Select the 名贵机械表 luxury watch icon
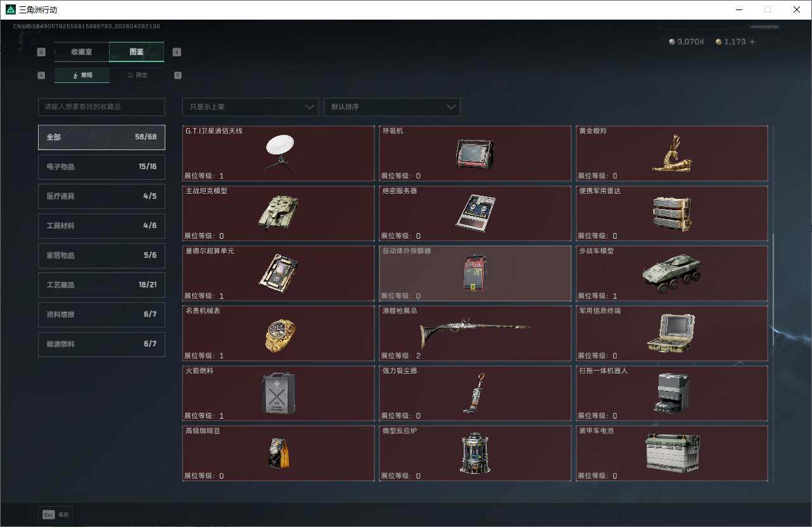Screen dimensions: 812x527 279,333
